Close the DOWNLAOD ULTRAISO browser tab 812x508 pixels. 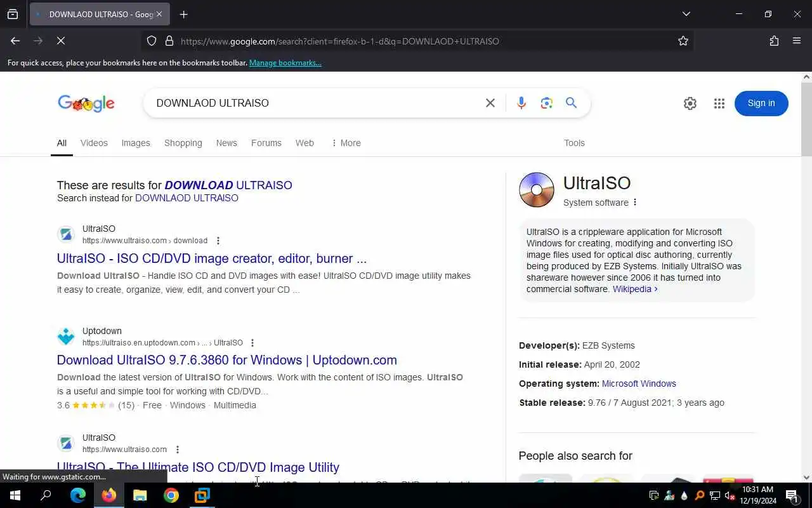(x=159, y=14)
